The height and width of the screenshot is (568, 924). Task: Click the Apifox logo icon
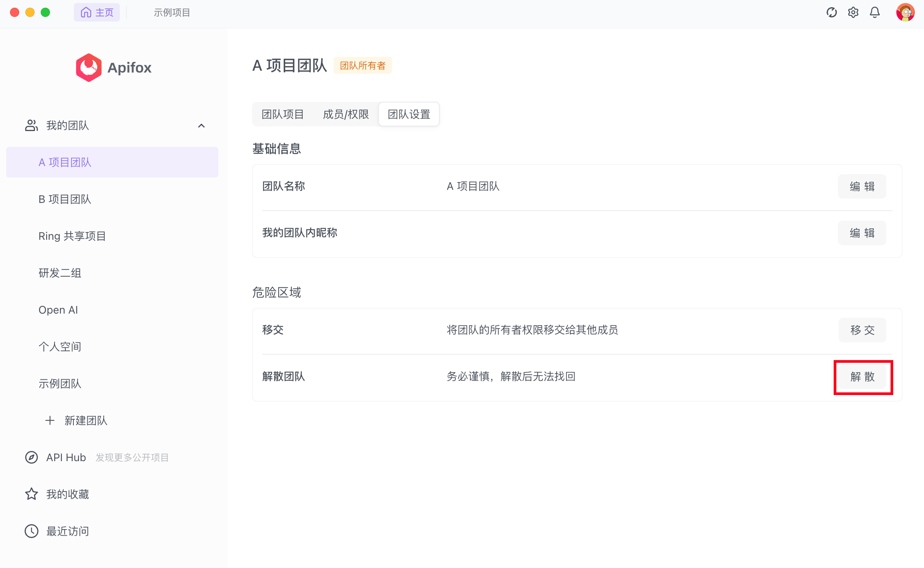click(x=89, y=68)
